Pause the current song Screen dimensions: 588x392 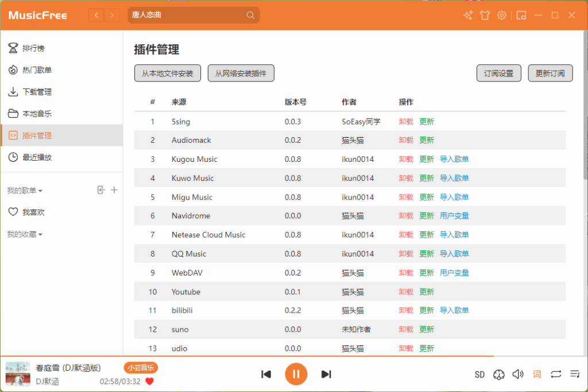[296, 374]
